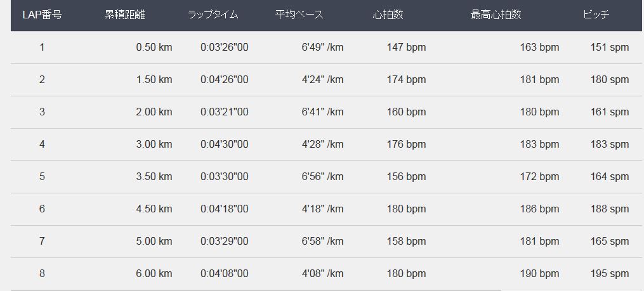Click lap number 8
This screenshot has width=644, height=291.
pyautogui.click(x=42, y=274)
